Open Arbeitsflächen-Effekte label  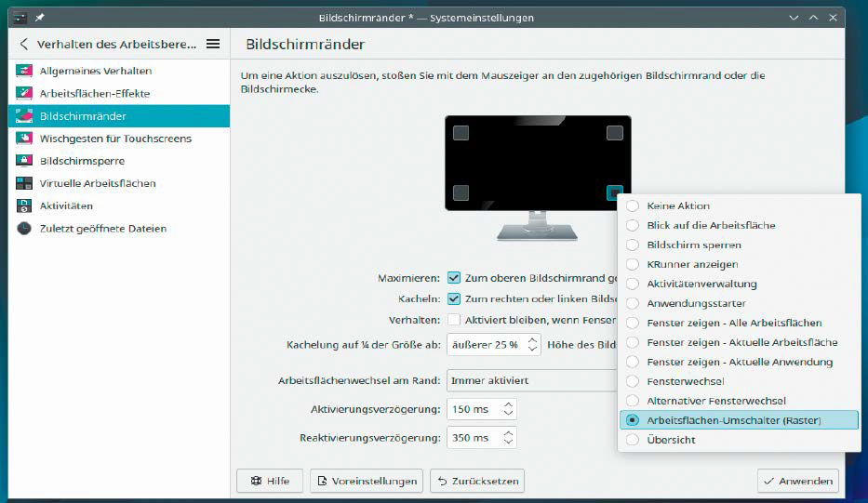click(95, 94)
